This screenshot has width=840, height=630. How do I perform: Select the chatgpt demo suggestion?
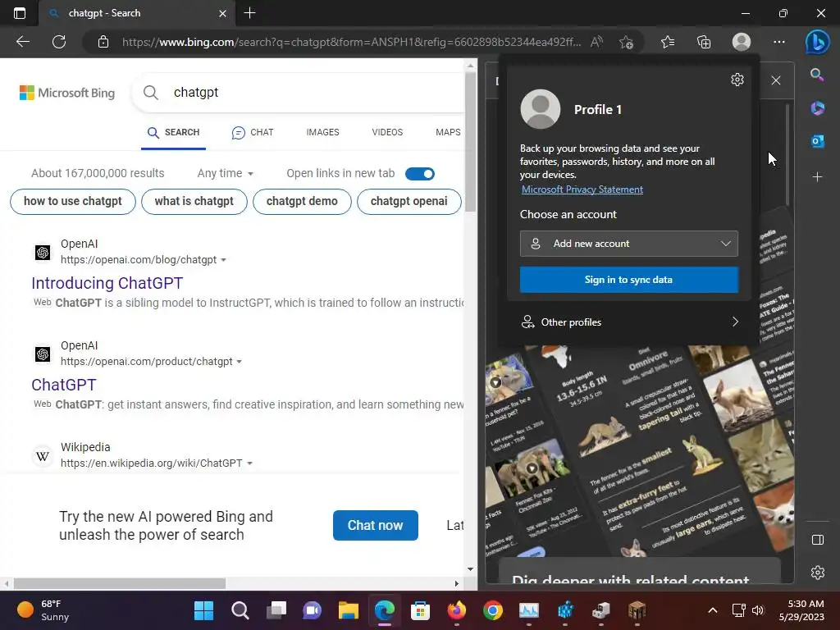(302, 202)
